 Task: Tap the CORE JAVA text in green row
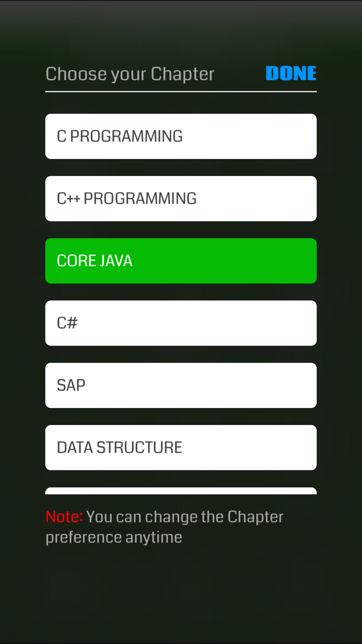(95, 261)
